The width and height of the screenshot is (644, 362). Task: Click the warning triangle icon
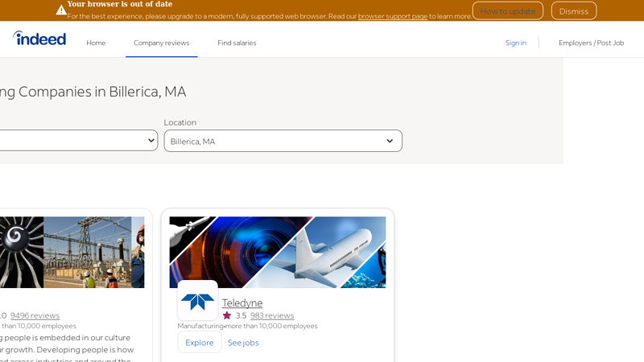click(x=61, y=10)
